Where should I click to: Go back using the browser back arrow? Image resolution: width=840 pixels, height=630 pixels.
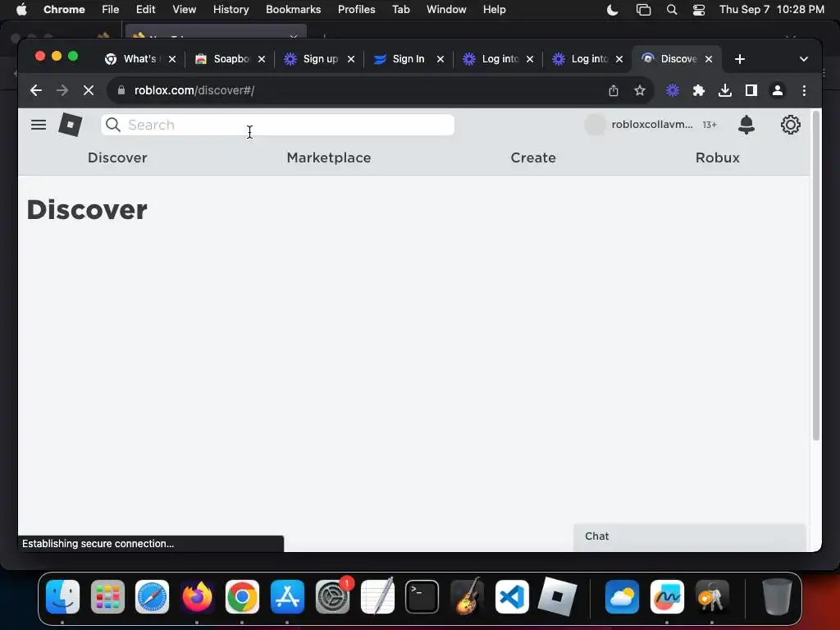tap(36, 90)
